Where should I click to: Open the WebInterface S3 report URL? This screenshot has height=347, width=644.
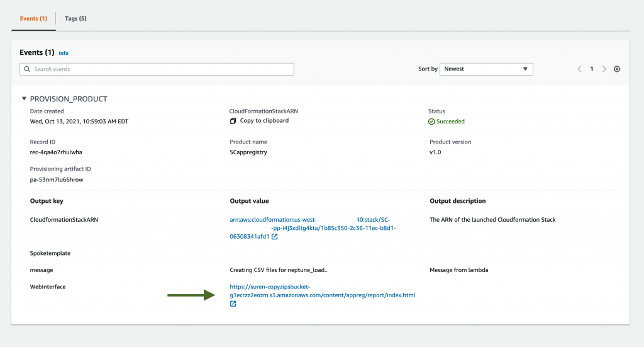click(x=323, y=291)
